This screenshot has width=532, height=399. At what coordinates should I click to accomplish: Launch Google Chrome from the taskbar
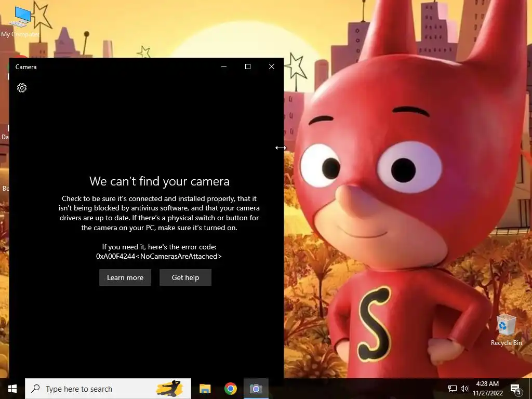point(230,389)
